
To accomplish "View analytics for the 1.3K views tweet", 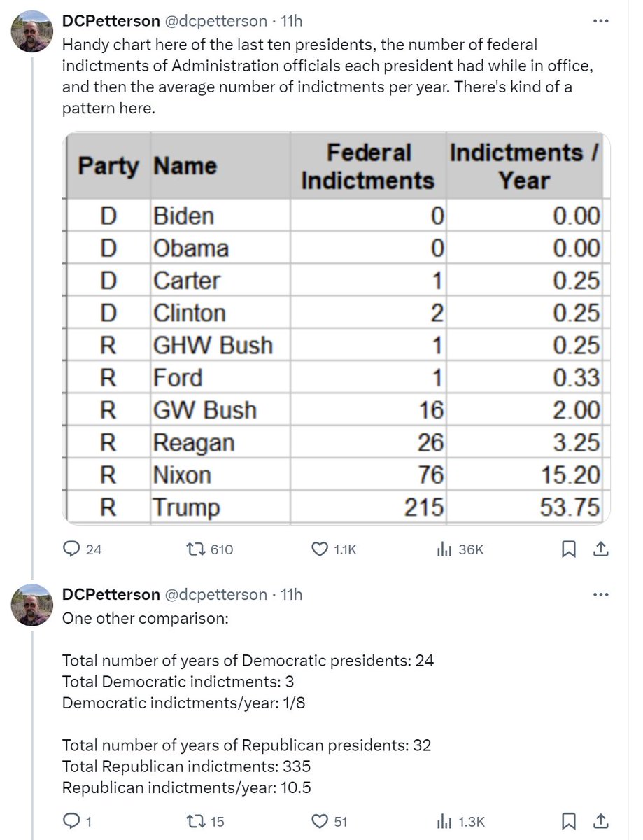I will click(x=460, y=821).
